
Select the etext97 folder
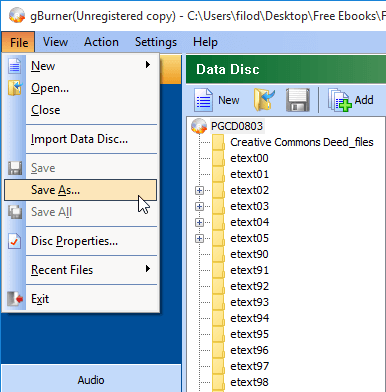[249, 366]
